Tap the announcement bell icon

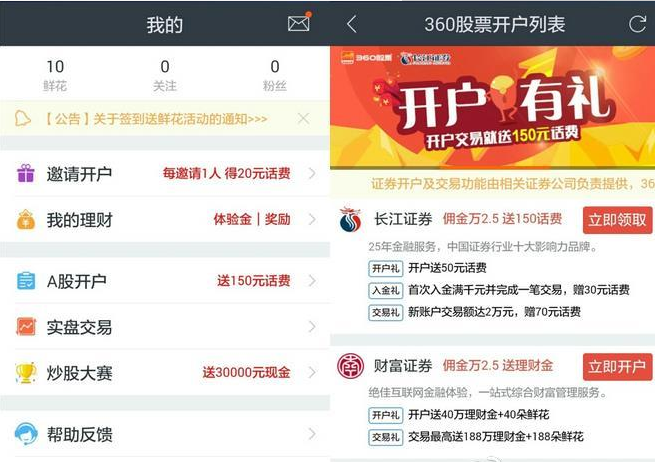coord(23,119)
